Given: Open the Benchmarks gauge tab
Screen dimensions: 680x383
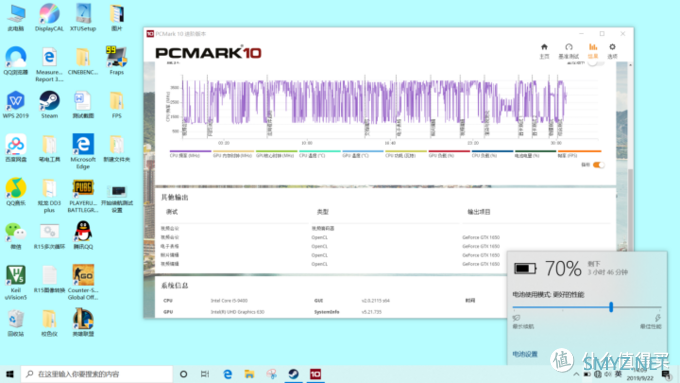Looking at the screenshot, I should (x=569, y=51).
